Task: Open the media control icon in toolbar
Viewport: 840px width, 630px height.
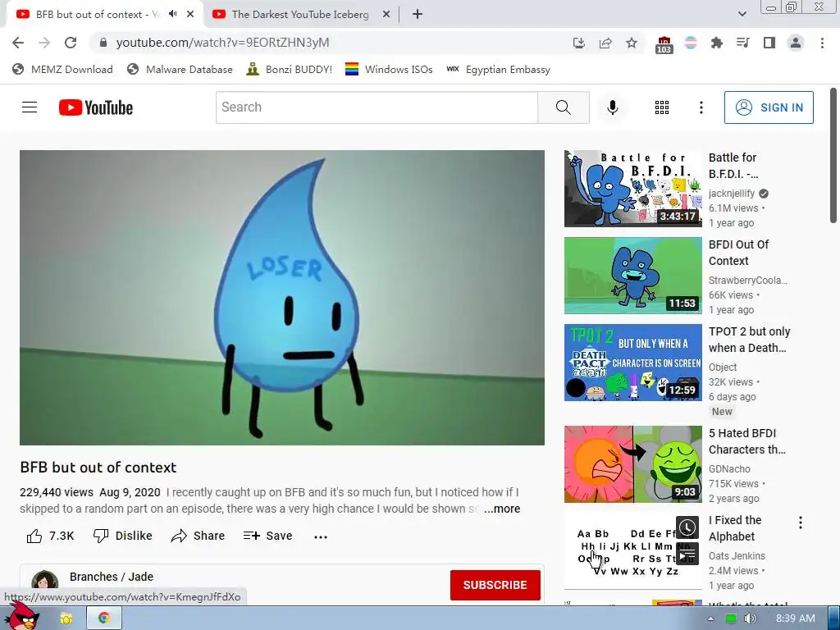Action: [x=742, y=43]
